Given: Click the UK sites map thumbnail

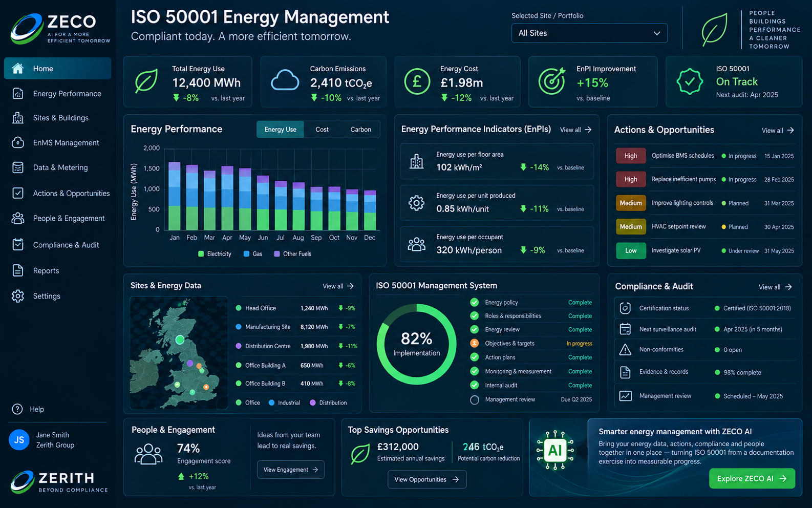Looking at the screenshot, I should tap(179, 353).
